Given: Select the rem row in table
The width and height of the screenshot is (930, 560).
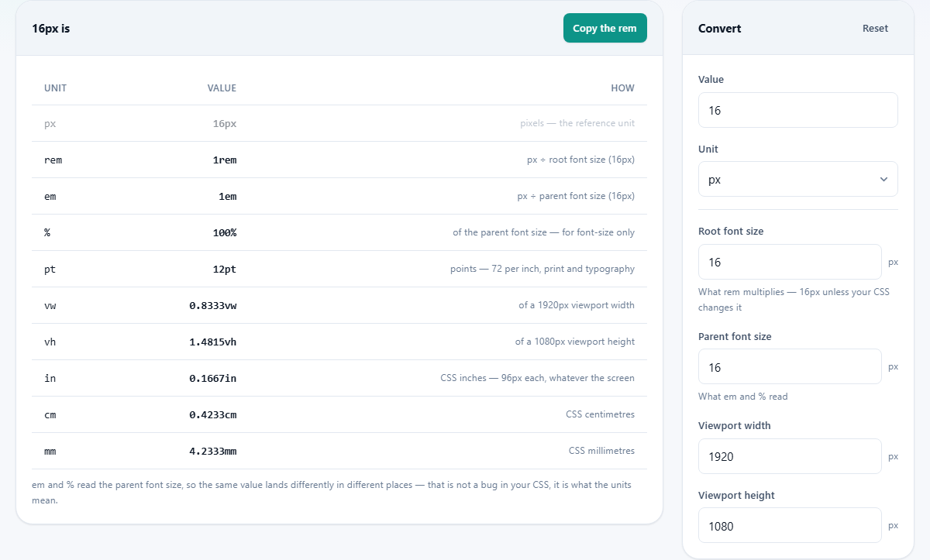Looking at the screenshot, I should coord(339,160).
